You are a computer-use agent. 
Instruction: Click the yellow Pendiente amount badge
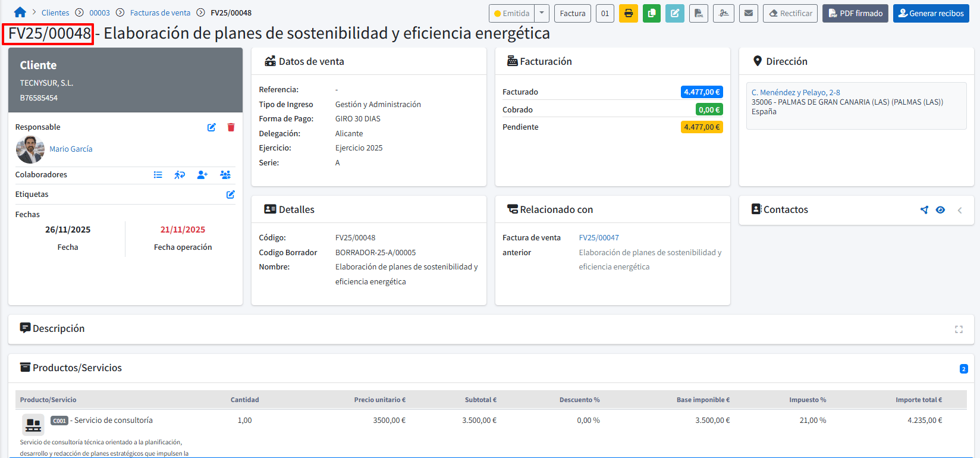[701, 127]
